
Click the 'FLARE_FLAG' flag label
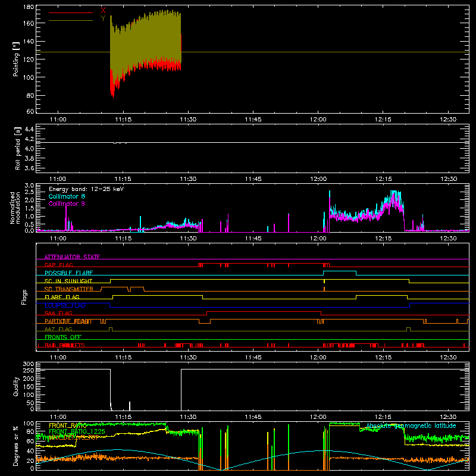click(x=62, y=297)
